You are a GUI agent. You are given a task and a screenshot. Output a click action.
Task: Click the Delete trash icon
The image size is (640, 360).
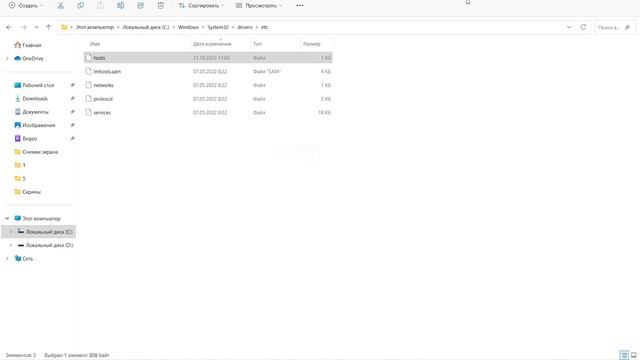pyautogui.click(x=160, y=5)
